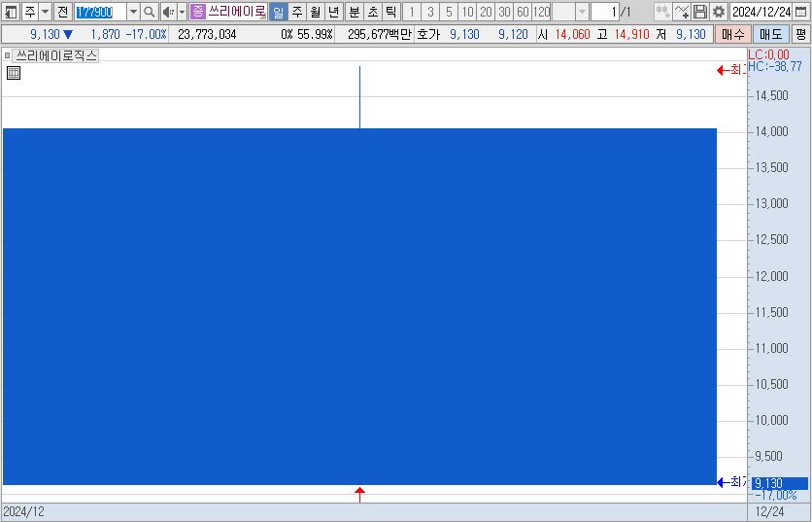Click the 295,677백만 trading value
Viewport: 812px width, 522px height.
379,35
